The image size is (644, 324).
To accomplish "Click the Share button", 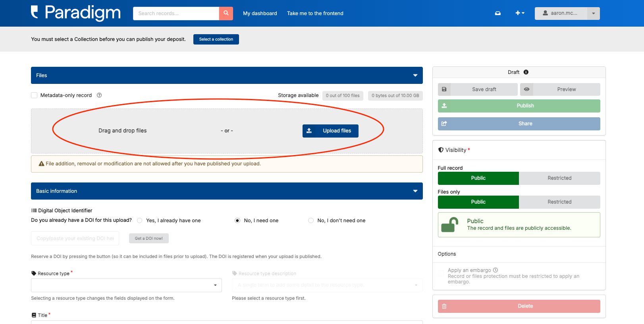I will [519, 124].
